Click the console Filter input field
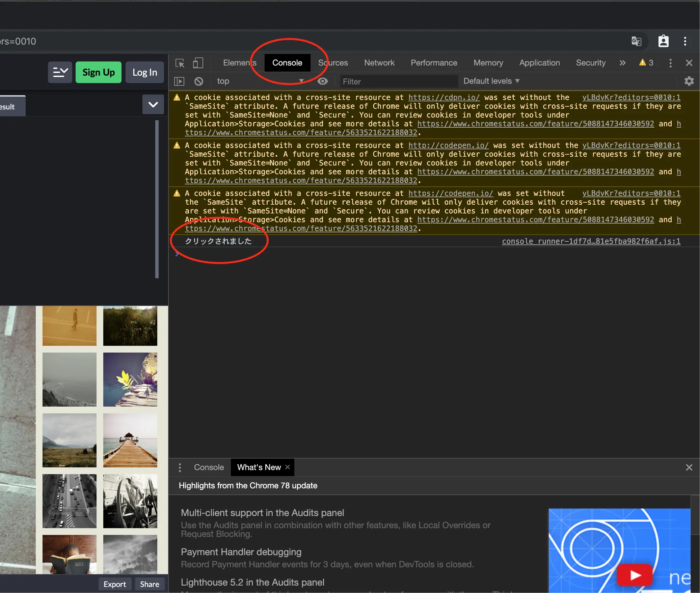This screenshot has height=593, width=700. pyautogui.click(x=398, y=81)
